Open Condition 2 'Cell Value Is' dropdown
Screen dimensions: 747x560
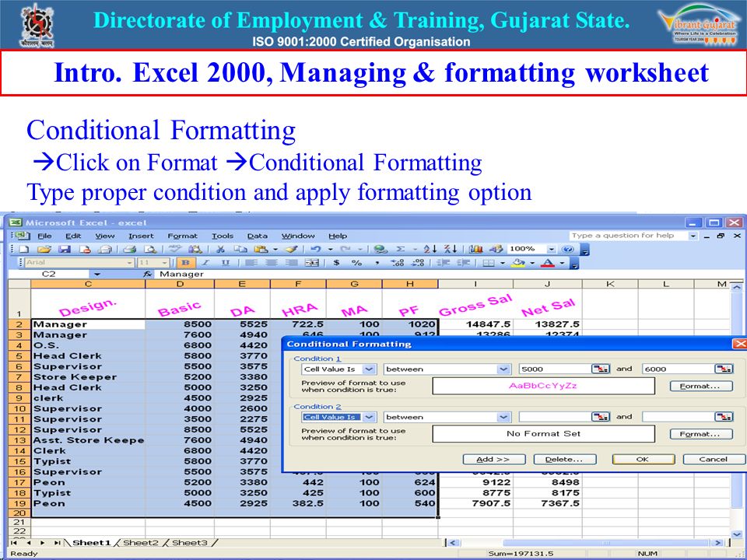tap(369, 417)
